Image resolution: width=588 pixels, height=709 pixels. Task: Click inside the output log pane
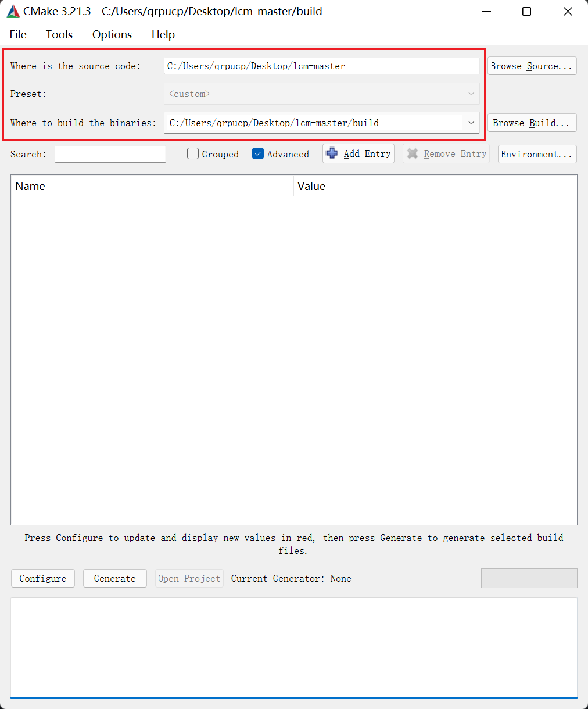[x=294, y=648]
